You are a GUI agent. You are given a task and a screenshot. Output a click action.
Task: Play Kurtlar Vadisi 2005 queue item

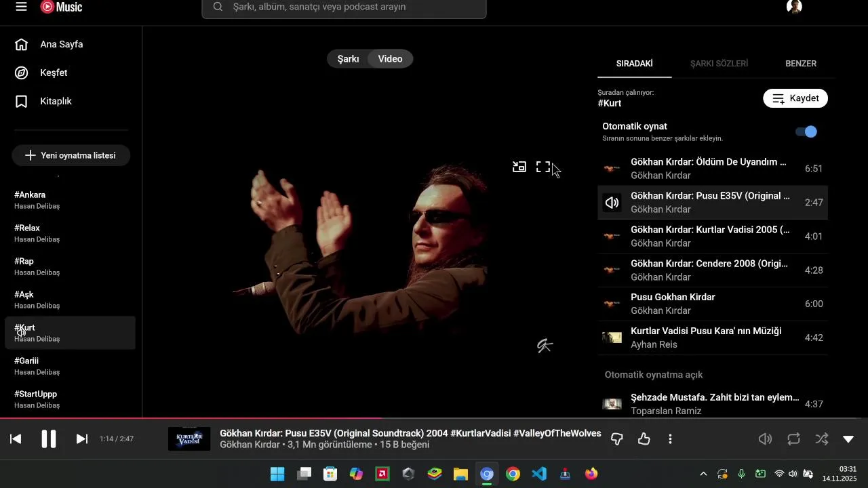coord(713,237)
